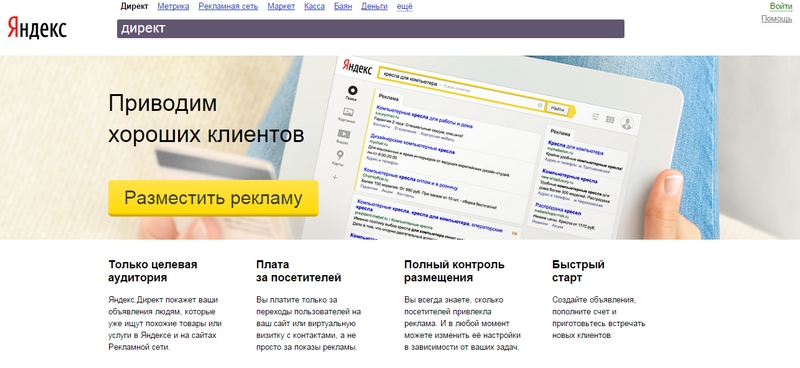Click the plus icon below Карты
Screen dimensions: 800x368
coord(335,177)
